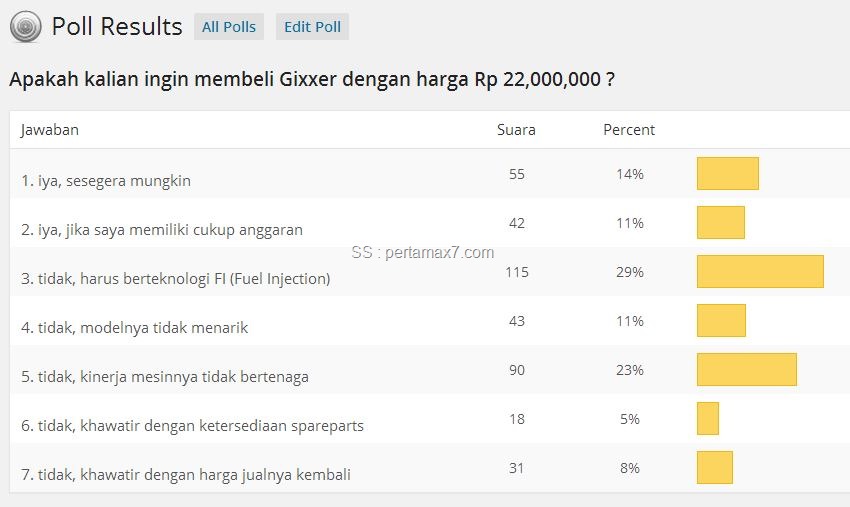Viewport: 850px width, 507px height.
Task: Select answer about "cukup anggaran"
Action: coord(162,230)
